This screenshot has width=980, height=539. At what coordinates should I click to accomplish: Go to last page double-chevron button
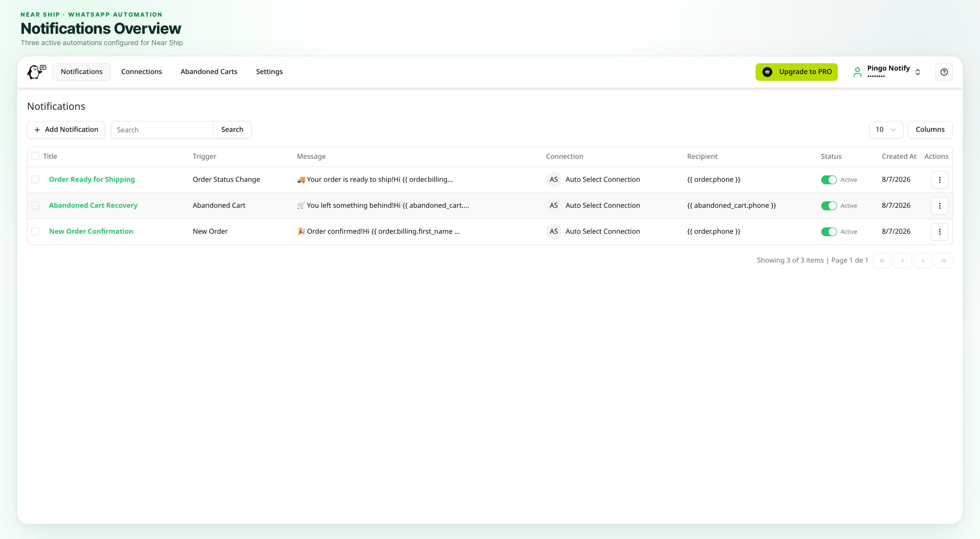click(944, 261)
